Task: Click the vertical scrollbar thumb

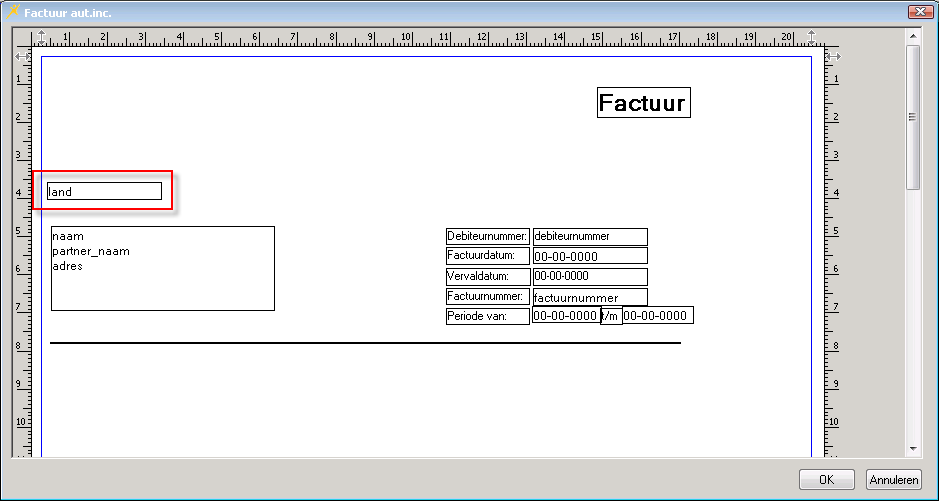Action: coord(912,116)
